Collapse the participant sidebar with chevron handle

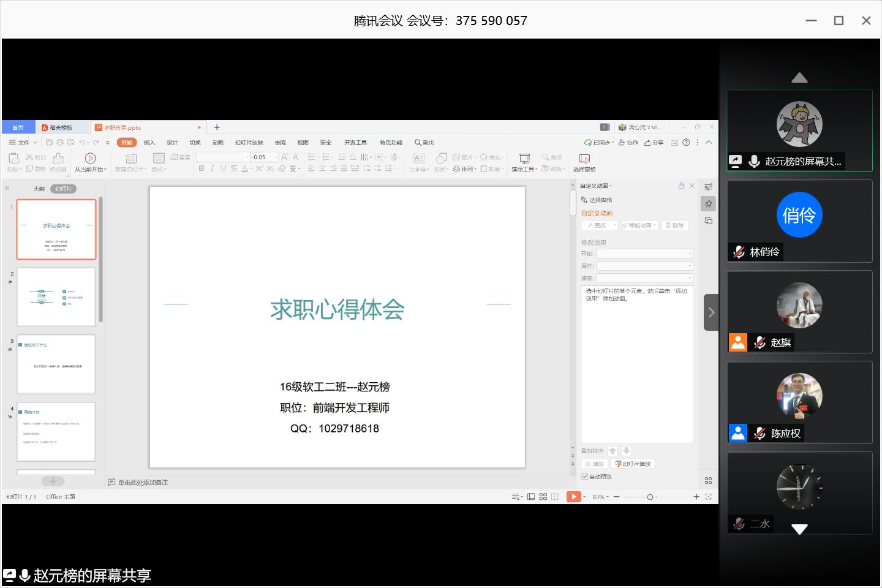710,312
